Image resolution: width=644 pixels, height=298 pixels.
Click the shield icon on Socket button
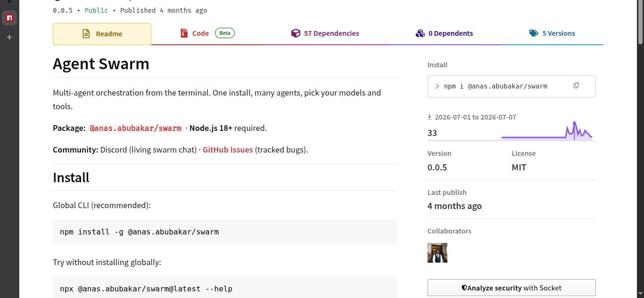click(x=464, y=288)
